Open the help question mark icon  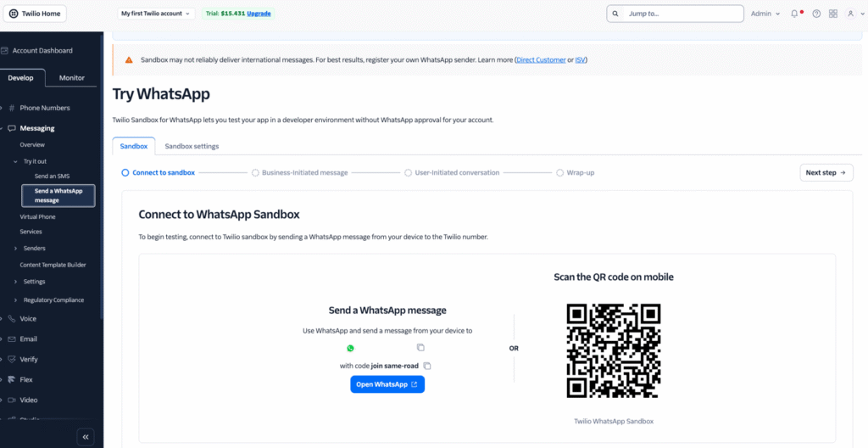816,14
